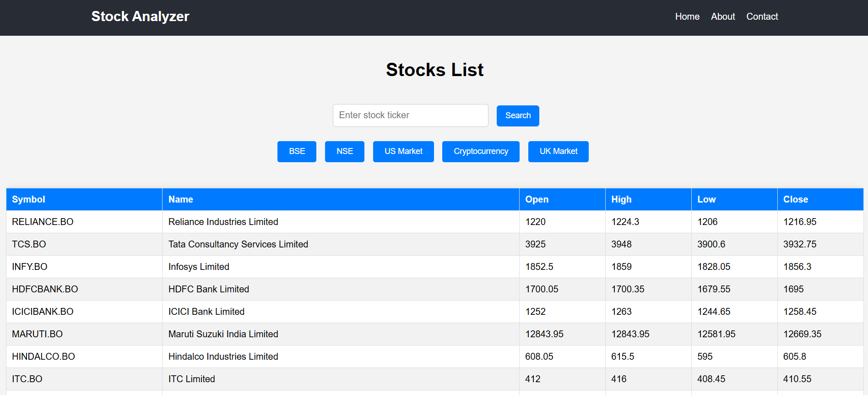Click TCS open value 3925
The width and height of the screenshot is (868, 395).
point(535,244)
